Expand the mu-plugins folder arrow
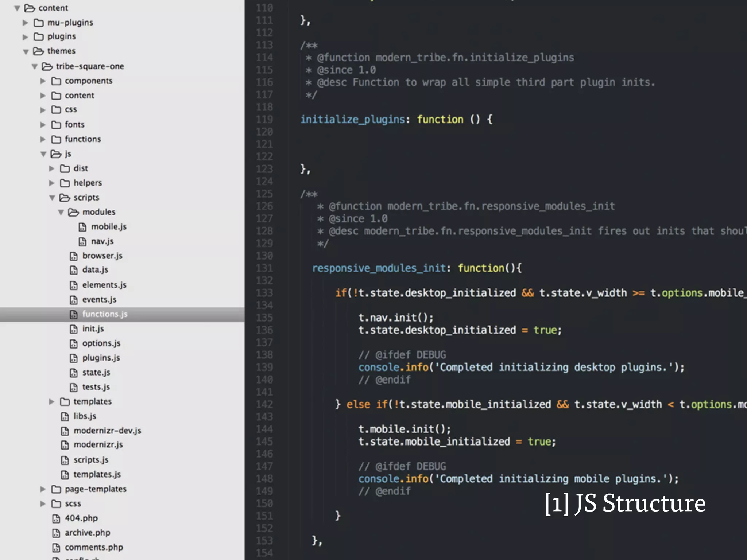This screenshot has width=747, height=560. coord(26,23)
